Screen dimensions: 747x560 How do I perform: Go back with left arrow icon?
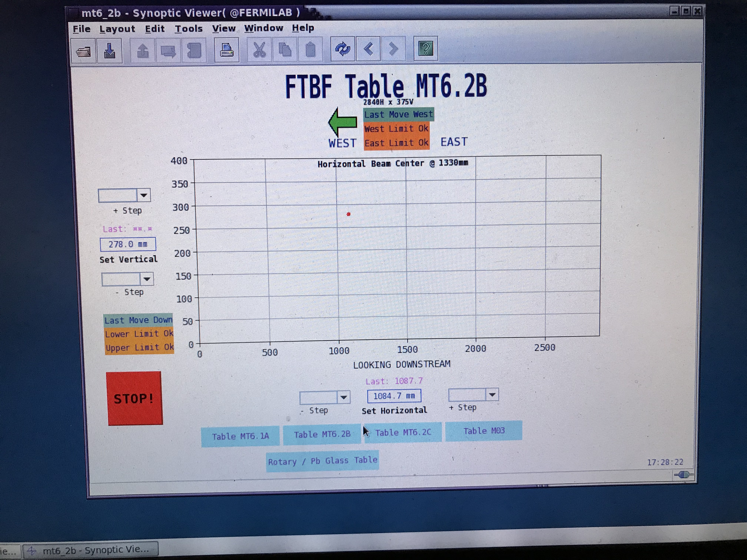click(368, 49)
